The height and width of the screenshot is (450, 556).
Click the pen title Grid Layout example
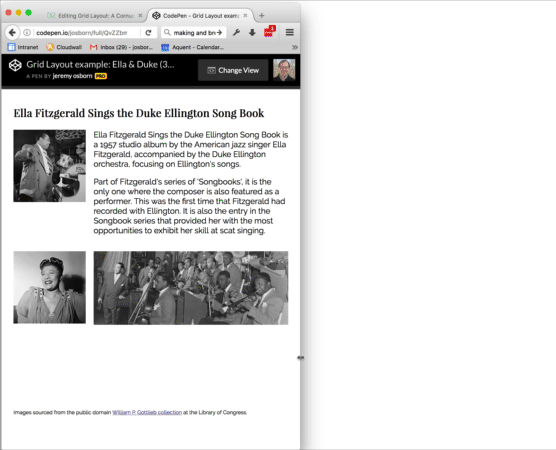click(x=100, y=64)
